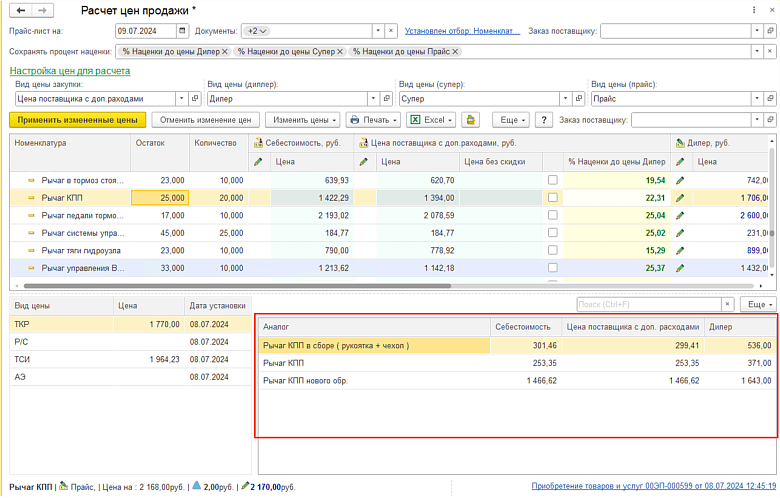Viewport: 780px width, 498px height.
Task: Open Сохранять процент наценки dropdown arrow
Action: coord(757,51)
